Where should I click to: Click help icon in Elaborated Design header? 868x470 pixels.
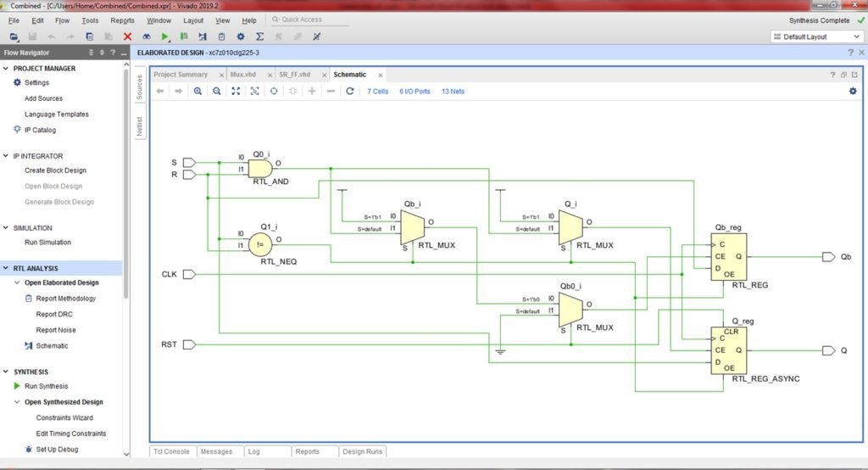coord(850,52)
